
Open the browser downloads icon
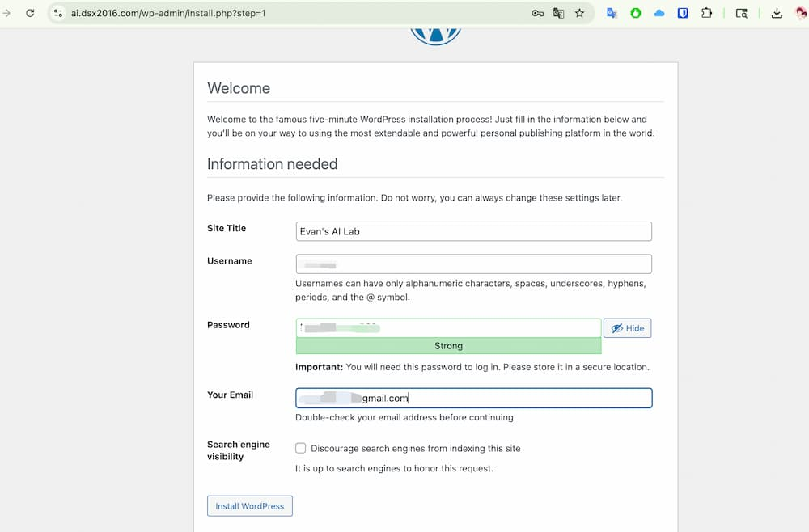coord(777,13)
